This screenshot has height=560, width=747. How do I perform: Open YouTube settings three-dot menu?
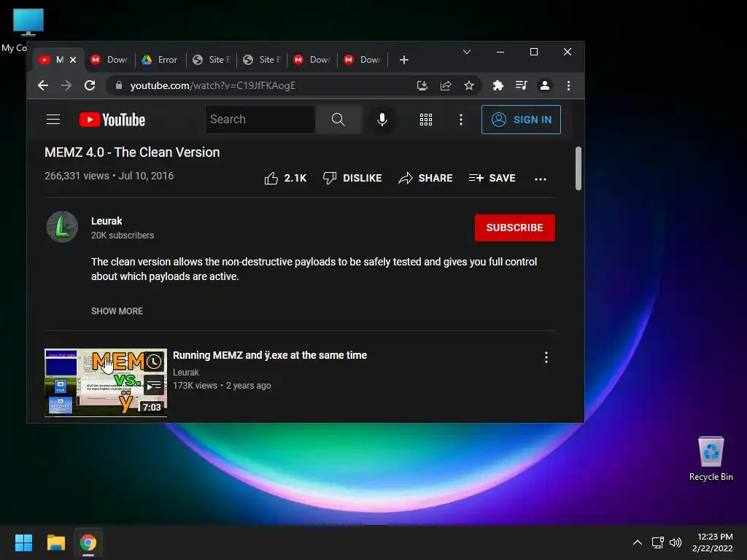click(x=461, y=120)
